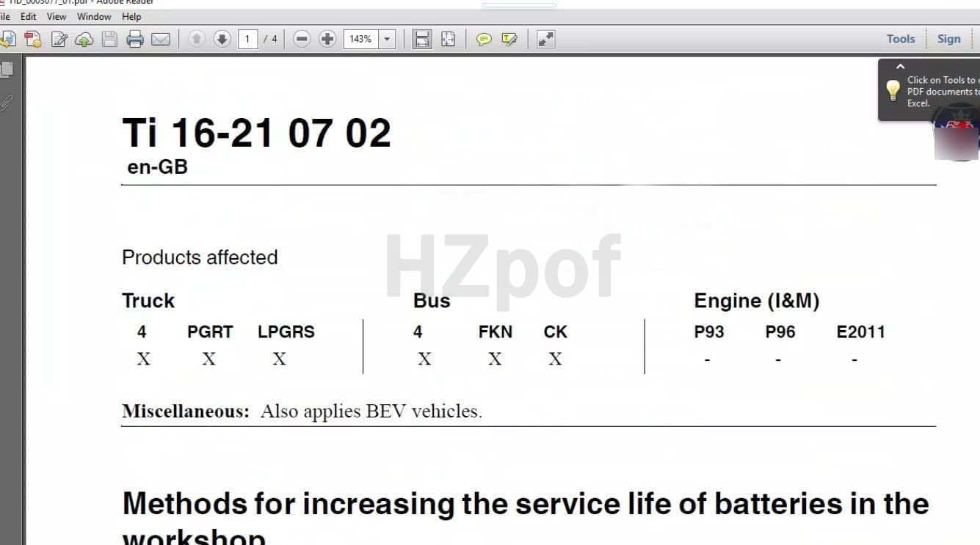Click the Save file icon
Viewport: 980px width, 545px height.
[x=109, y=39]
